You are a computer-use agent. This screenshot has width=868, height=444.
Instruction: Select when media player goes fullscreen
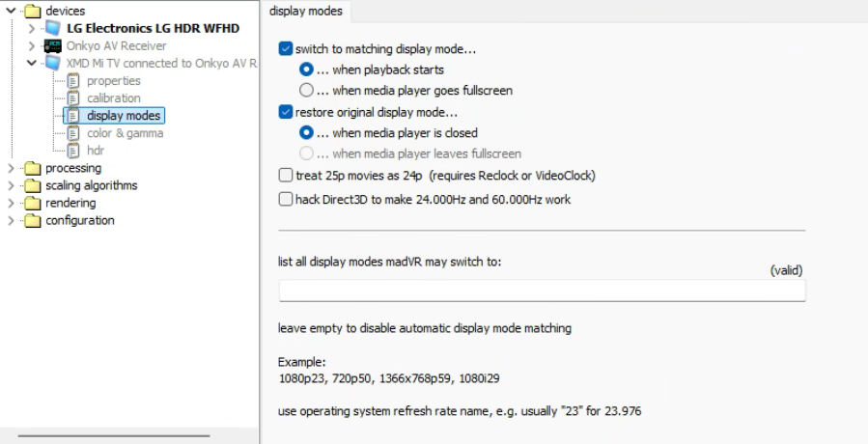(x=306, y=91)
